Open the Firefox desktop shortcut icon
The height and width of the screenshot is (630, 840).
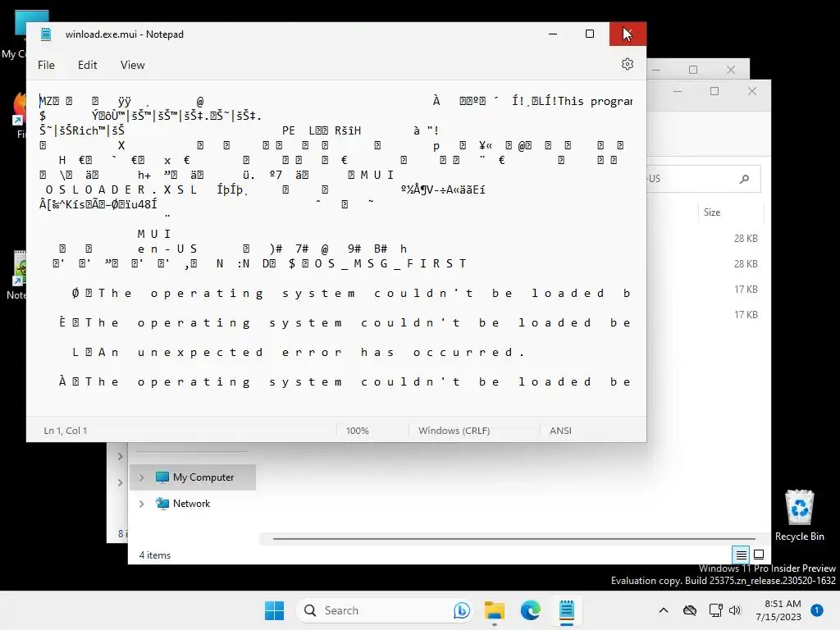coord(20,113)
